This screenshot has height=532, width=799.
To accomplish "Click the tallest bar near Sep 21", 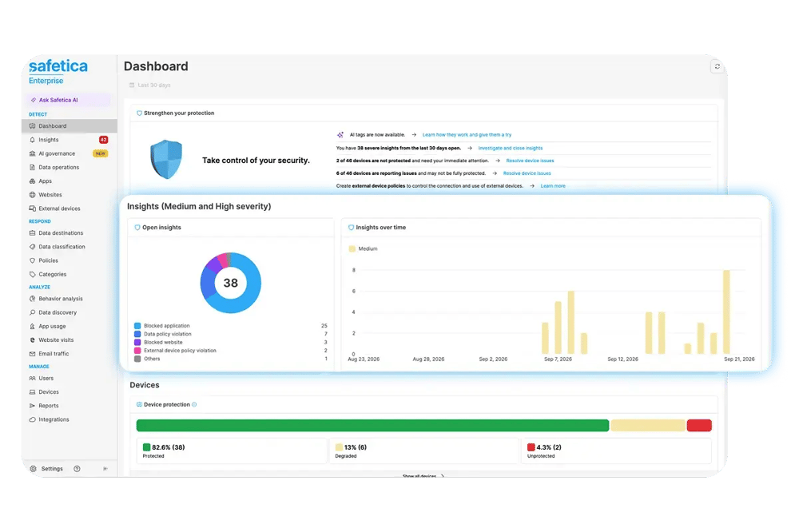I will click(x=726, y=312).
